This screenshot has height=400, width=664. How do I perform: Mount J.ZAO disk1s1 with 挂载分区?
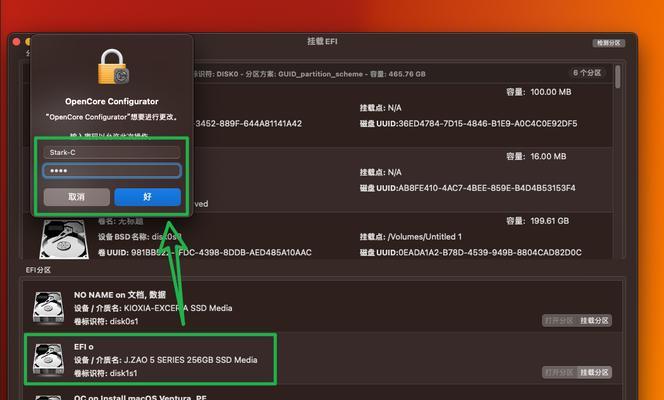tap(594, 372)
